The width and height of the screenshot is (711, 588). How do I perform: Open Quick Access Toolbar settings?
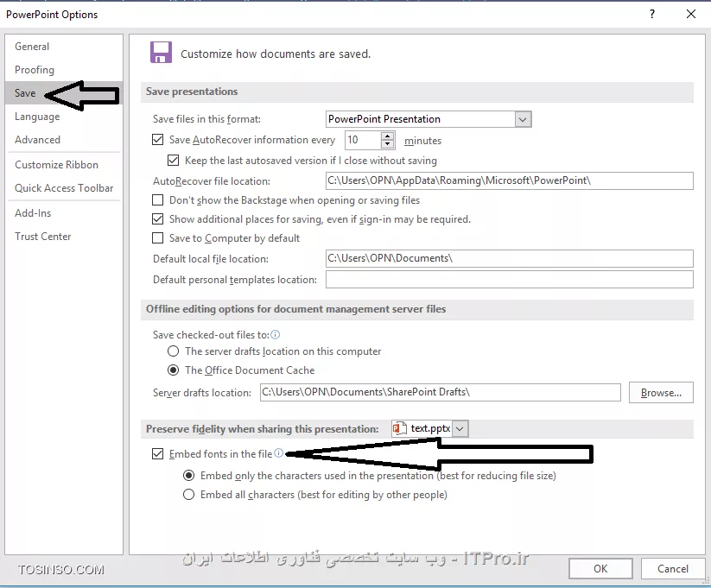coord(63,188)
